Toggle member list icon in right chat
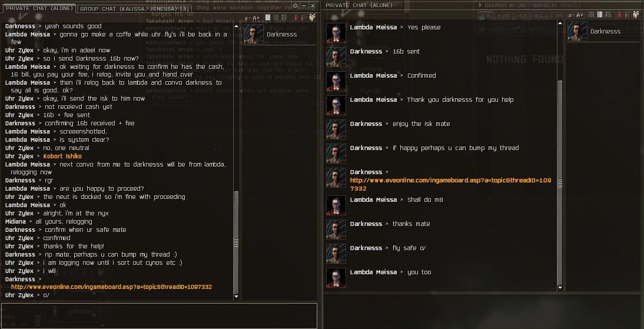The height and width of the screenshot is (329, 644). click(636, 15)
